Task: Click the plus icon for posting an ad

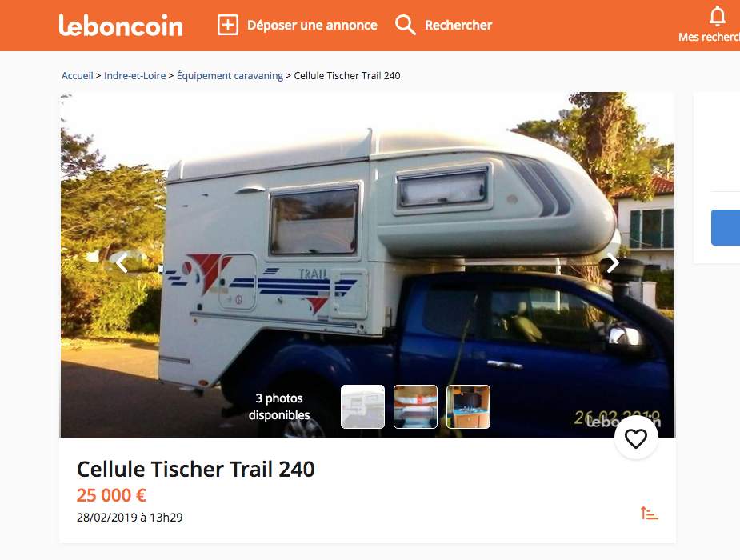Action: [227, 25]
